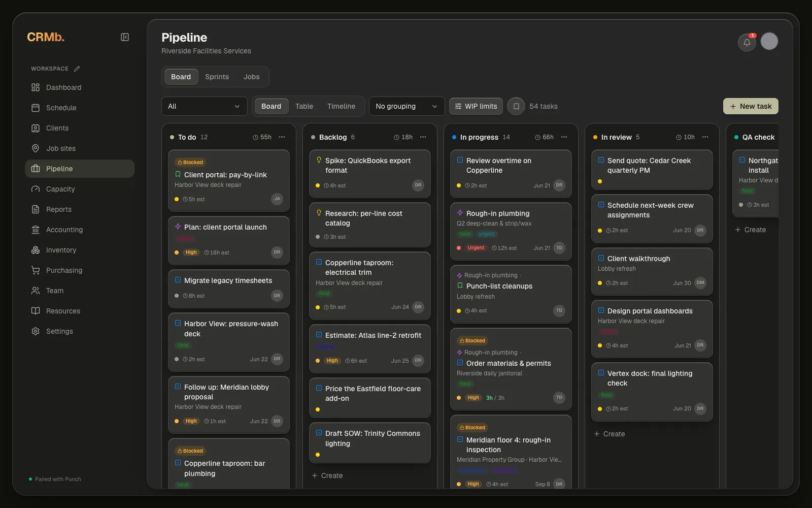Create a task in Backlog column

327,475
